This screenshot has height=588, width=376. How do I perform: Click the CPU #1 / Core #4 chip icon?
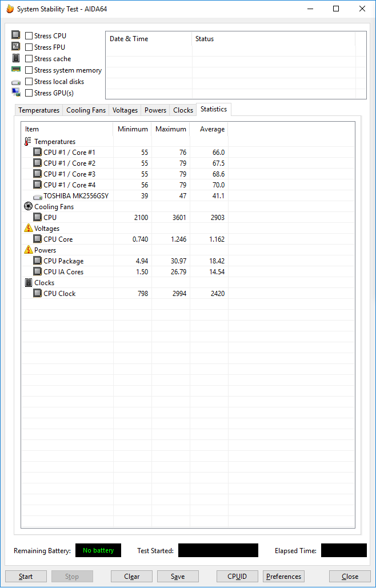tap(38, 185)
